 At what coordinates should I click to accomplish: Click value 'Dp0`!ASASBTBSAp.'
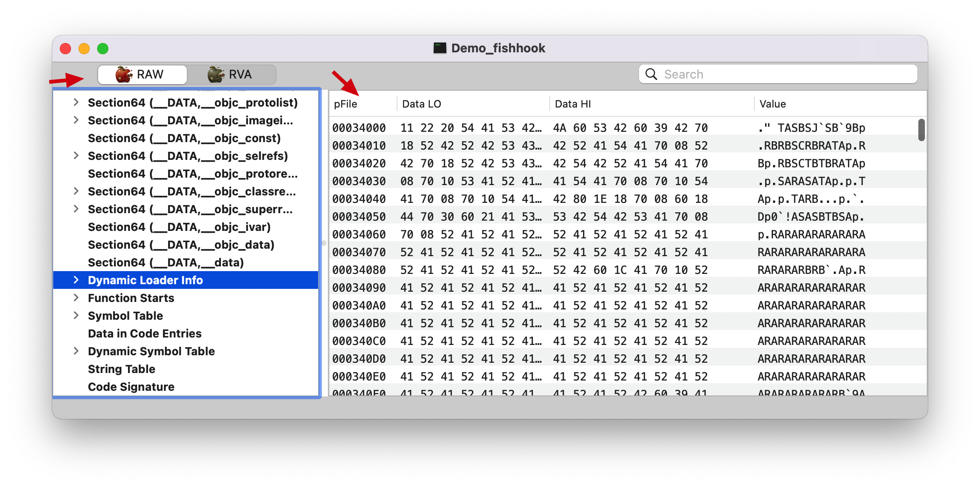pyautogui.click(x=811, y=216)
